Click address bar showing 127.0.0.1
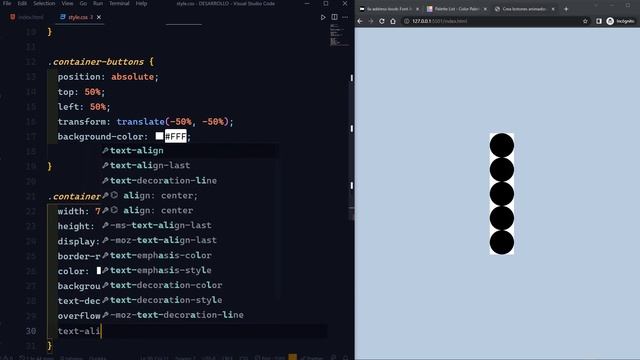 click(x=496, y=21)
